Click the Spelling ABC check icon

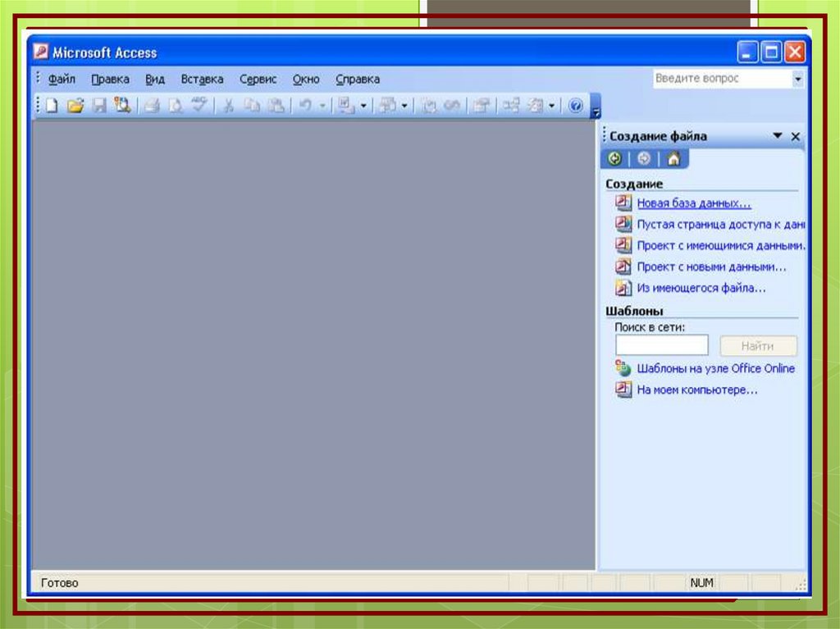pos(199,104)
